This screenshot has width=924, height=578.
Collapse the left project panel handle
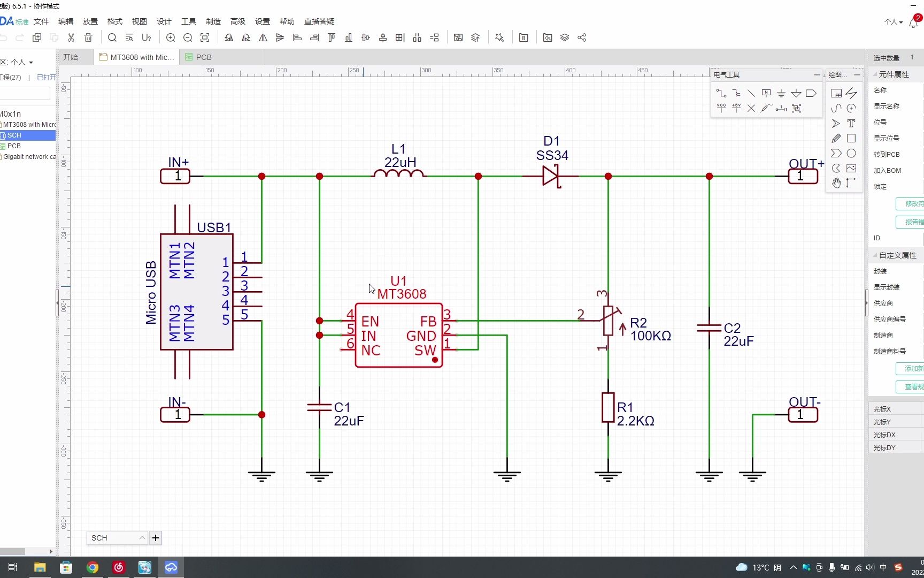[57, 303]
